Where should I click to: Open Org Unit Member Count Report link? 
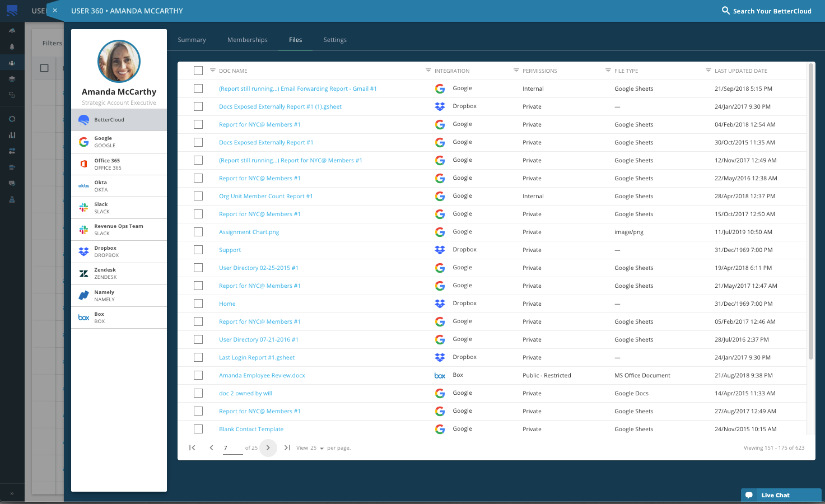point(265,196)
